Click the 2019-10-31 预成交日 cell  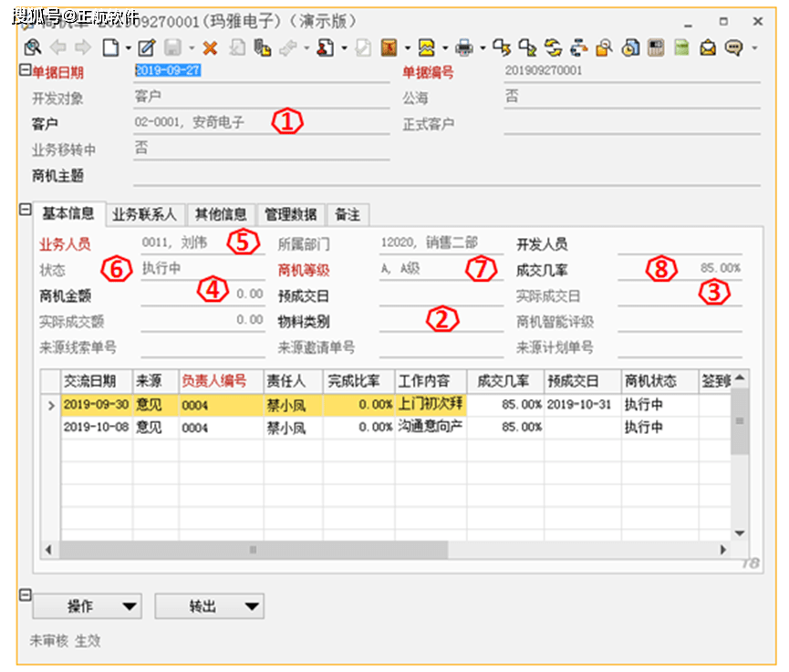(583, 405)
